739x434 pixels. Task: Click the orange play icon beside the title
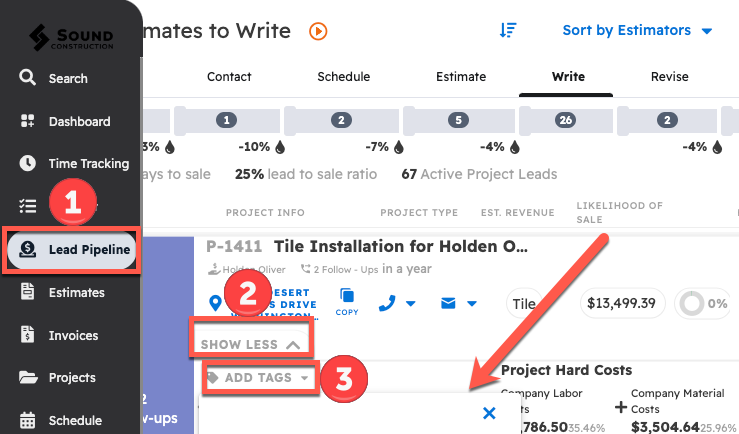(318, 31)
